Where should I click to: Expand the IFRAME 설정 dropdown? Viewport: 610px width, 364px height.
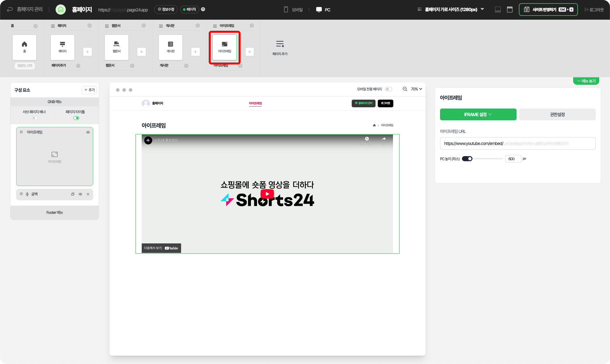point(478,115)
